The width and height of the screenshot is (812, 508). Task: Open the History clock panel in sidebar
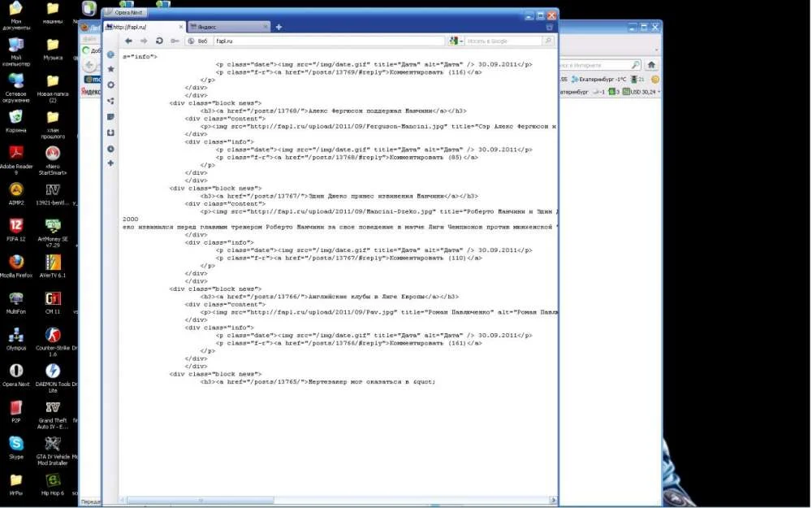coord(110,149)
